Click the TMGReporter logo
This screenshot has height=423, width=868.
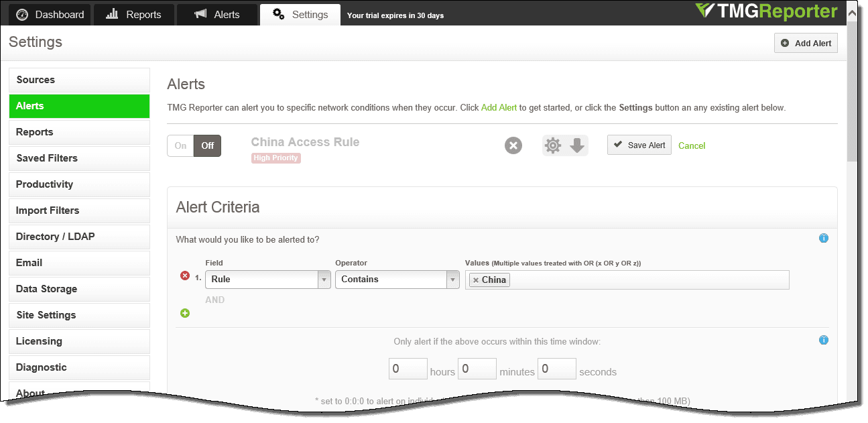click(x=766, y=11)
